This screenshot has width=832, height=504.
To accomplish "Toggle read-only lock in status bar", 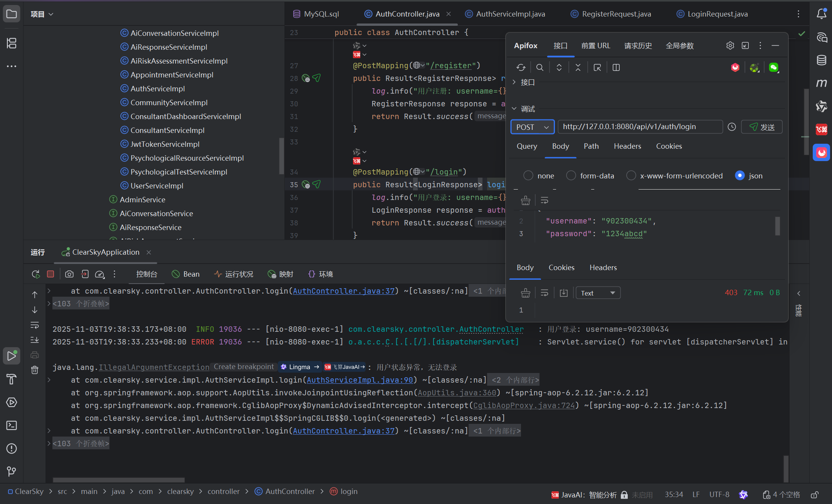I will 815,495.
